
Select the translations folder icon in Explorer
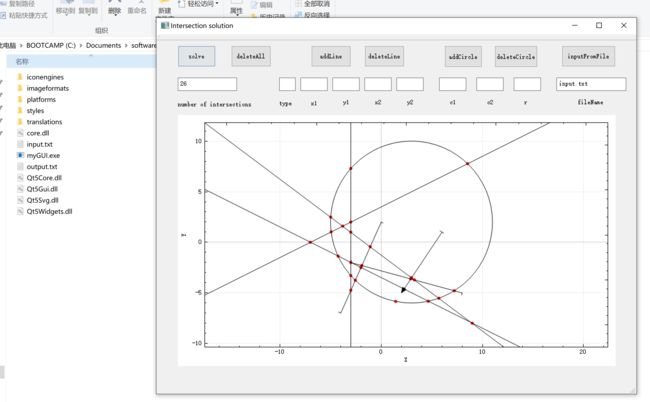(20, 121)
